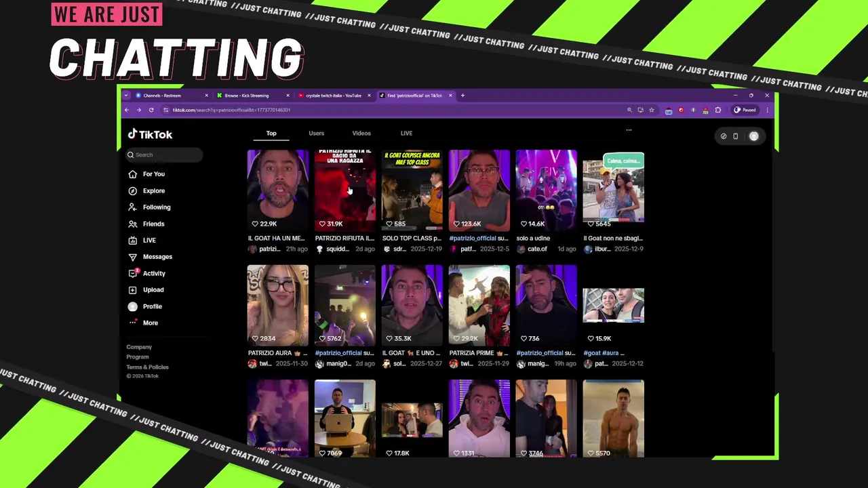Open the 'ilbur...' author name
This screenshot has height=488, width=868.
(x=602, y=249)
